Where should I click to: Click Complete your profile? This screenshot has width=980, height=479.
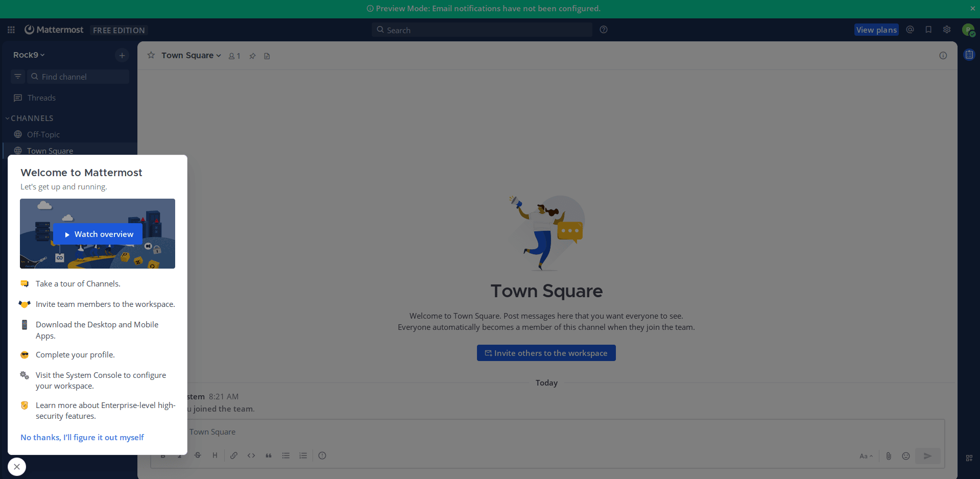(x=75, y=354)
